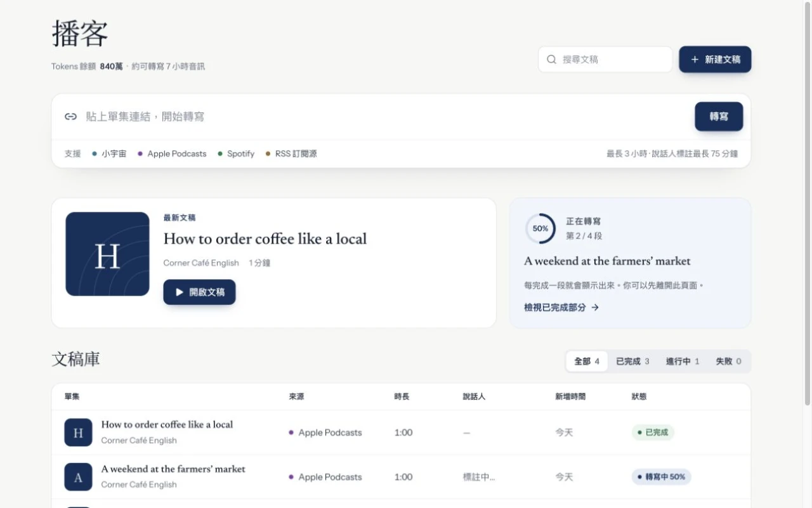
Task: Open the 檢視已完成部分 link
Action: tap(561, 308)
